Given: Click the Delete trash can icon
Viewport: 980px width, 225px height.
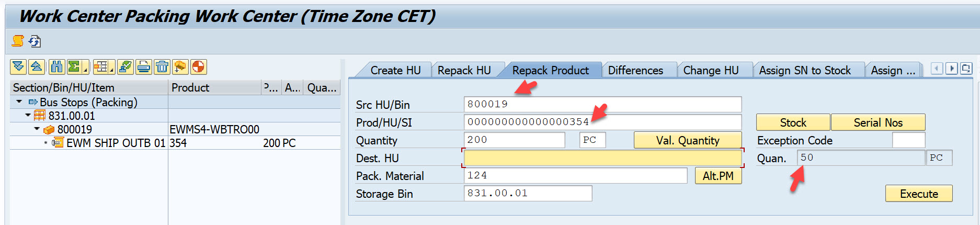Looking at the screenshot, I should [162, 67].
